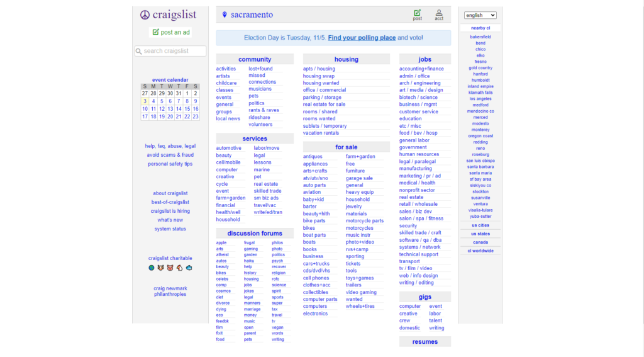Open sacramento location title

(252, 15)
